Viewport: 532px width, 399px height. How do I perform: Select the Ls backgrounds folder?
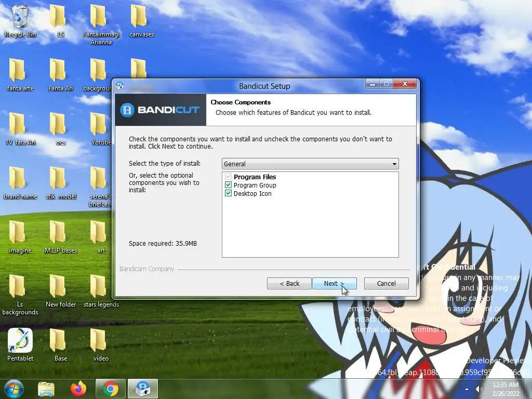click(20, 295)
